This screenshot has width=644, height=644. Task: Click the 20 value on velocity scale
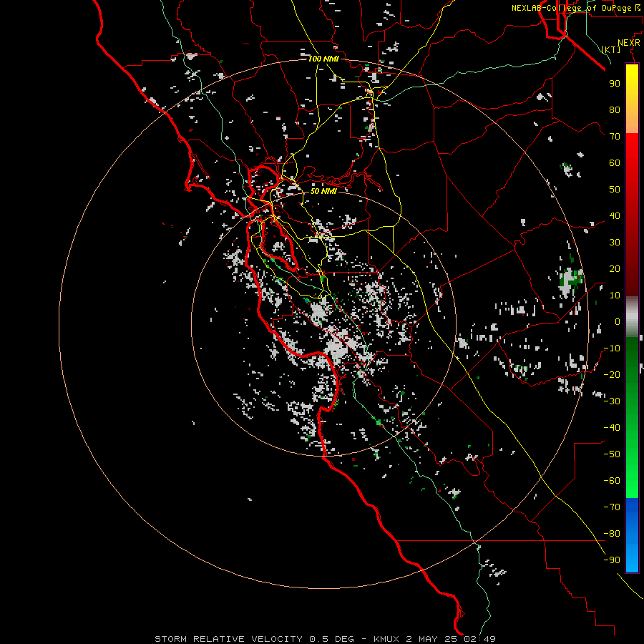tap(615, 268)
